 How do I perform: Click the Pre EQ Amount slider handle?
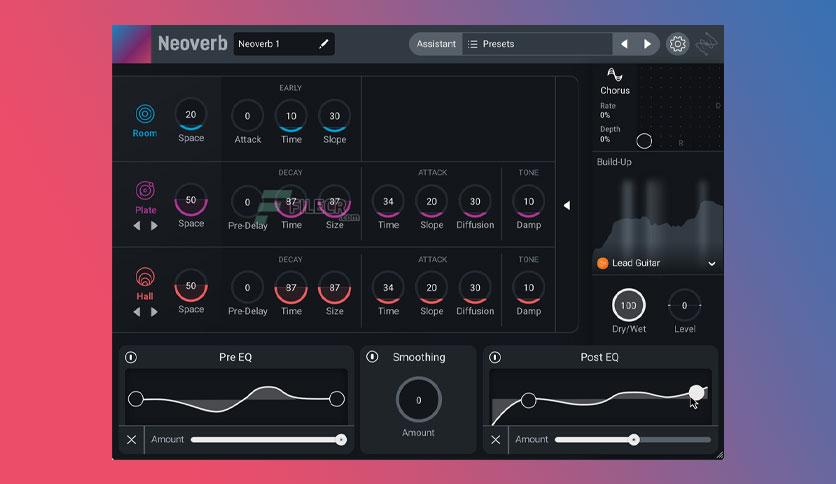point(341,440)
